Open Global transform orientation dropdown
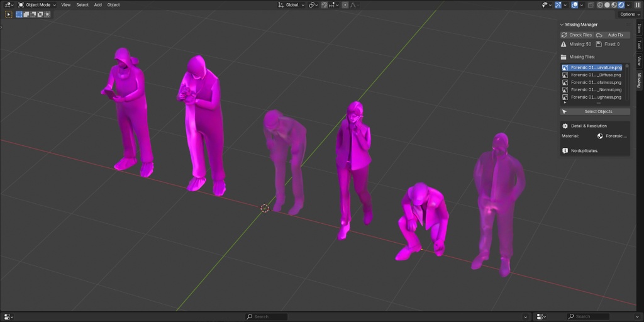Viewport: 644px width, 322px height. 291,5
